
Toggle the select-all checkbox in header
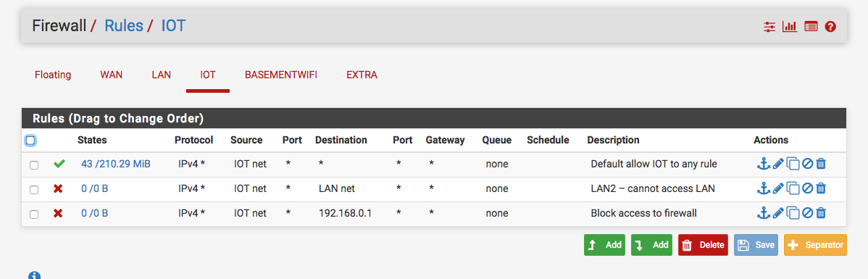coord(30,141)
